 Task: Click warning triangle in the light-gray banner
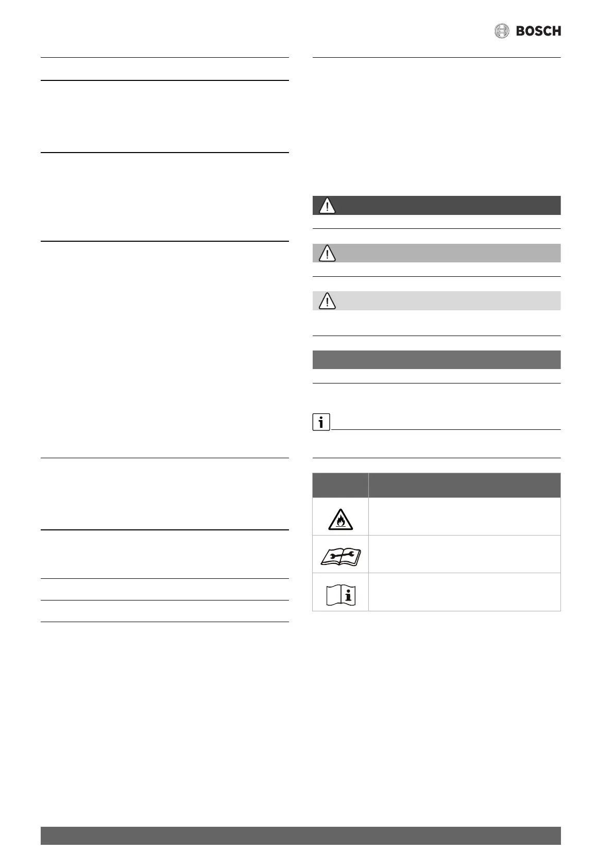(327, 301)
